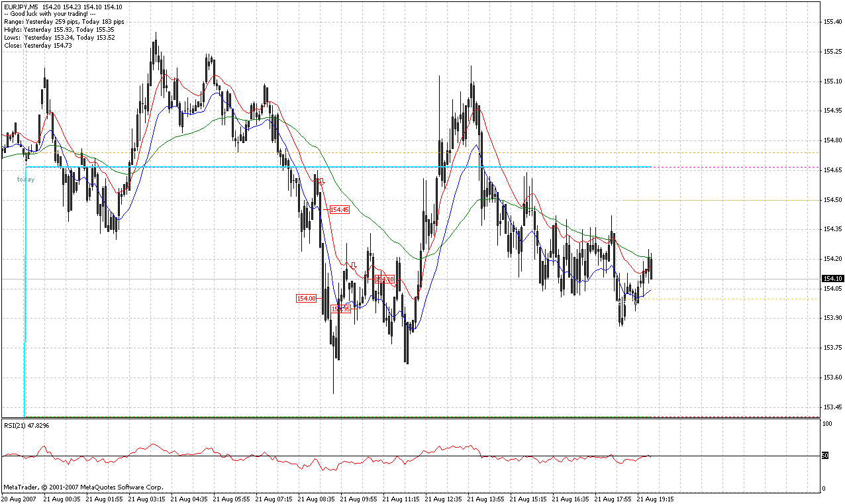Click the '21 Aug 15:15' time label
Screen dimensions: 845x504
click(529, 498)
